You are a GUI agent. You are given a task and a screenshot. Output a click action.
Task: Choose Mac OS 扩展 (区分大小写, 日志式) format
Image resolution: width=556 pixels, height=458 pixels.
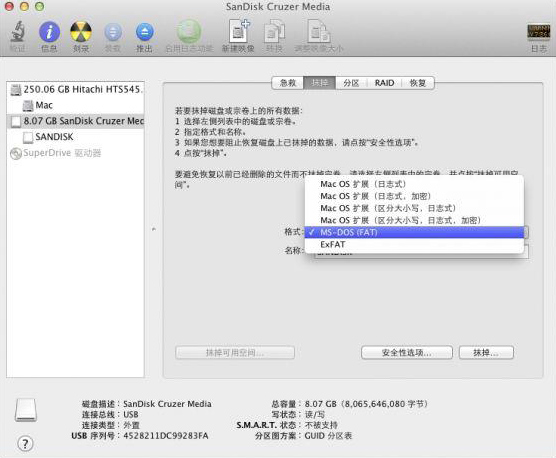pyautogui.click(x=414, y=208)
